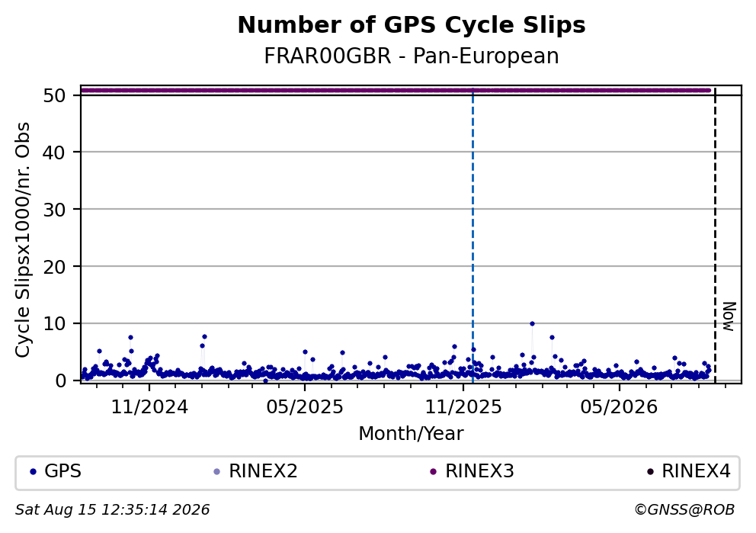
Task: Click the 'Month/Year' axis label
Action: click(x=412, y=434)
